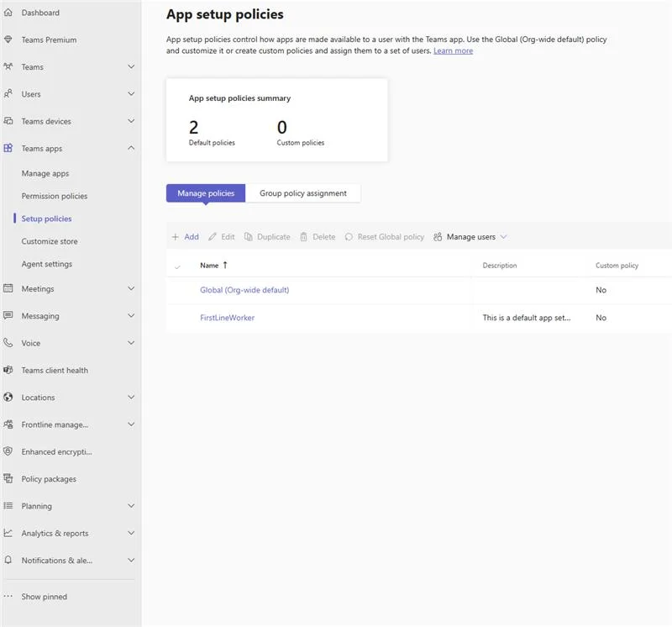672x627 pixels.
Task: Select the Manage policies tab
Action: coord(206,193)
